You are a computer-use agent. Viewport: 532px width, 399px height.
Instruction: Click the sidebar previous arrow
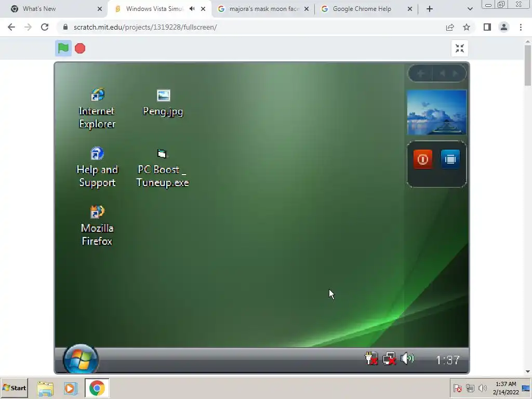tap(443, 74)
